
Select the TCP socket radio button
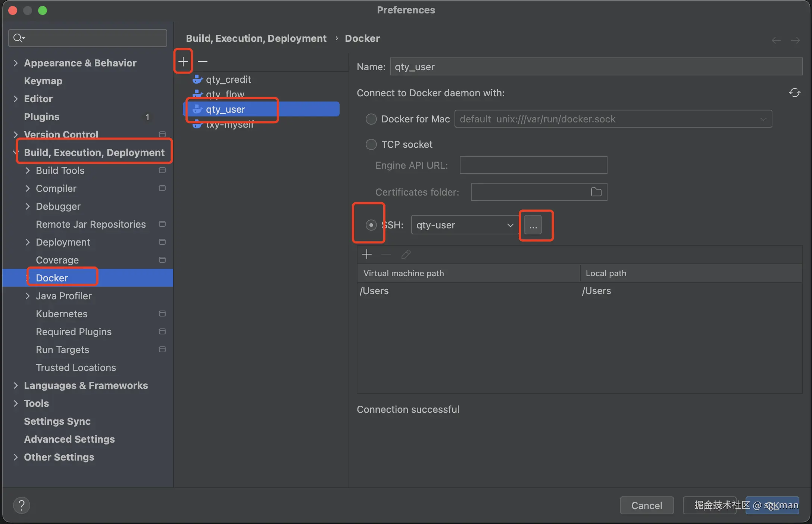pyautogui.click(x=371, y=144)
